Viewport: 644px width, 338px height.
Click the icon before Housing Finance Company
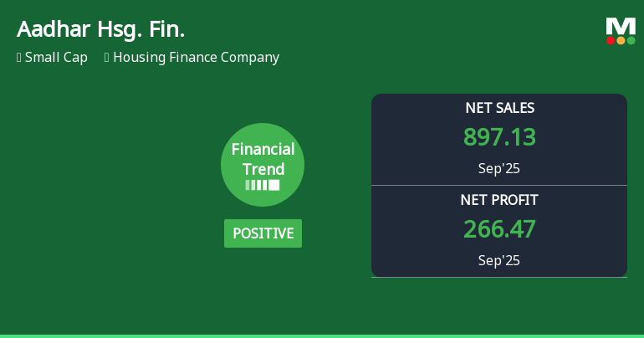click(x=107, y=58)
